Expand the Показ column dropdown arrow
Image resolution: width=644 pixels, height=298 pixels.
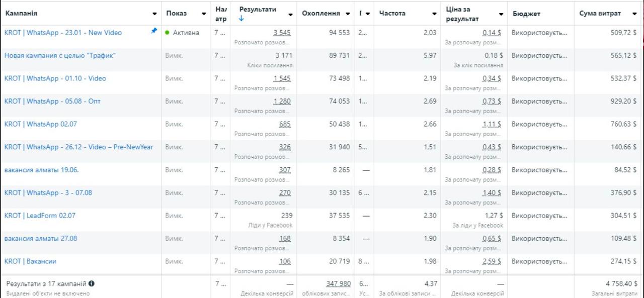click(x=204, y=14)
